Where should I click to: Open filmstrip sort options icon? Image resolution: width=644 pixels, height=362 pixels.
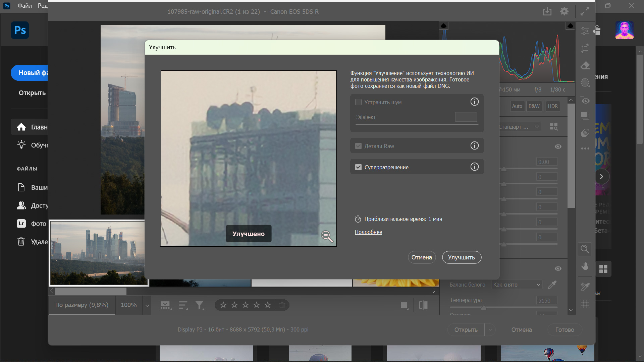point(183,305)
